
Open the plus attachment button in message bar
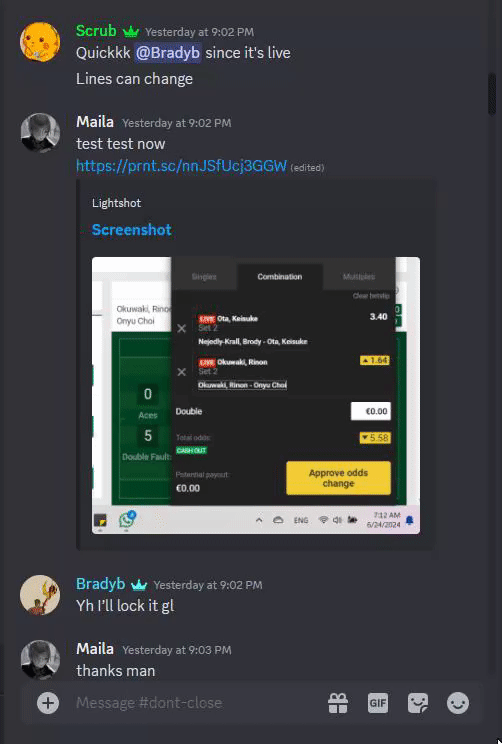tap(48, 703)
